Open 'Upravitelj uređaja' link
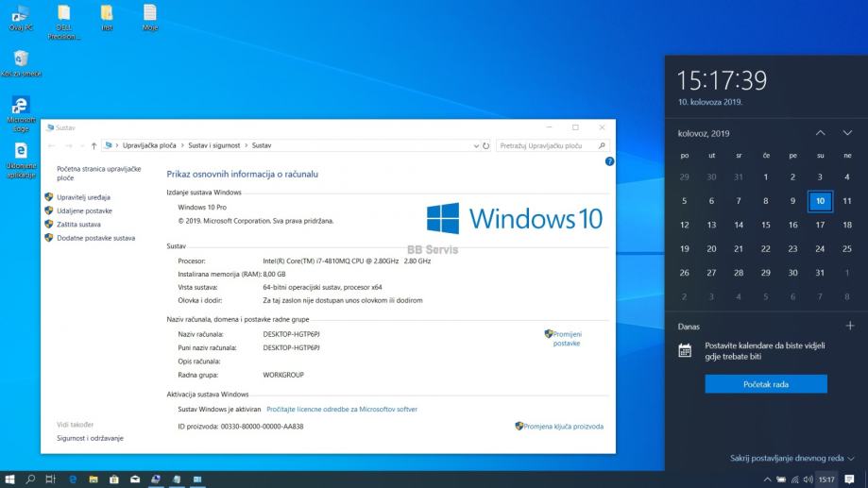 [x=84, y=197]
